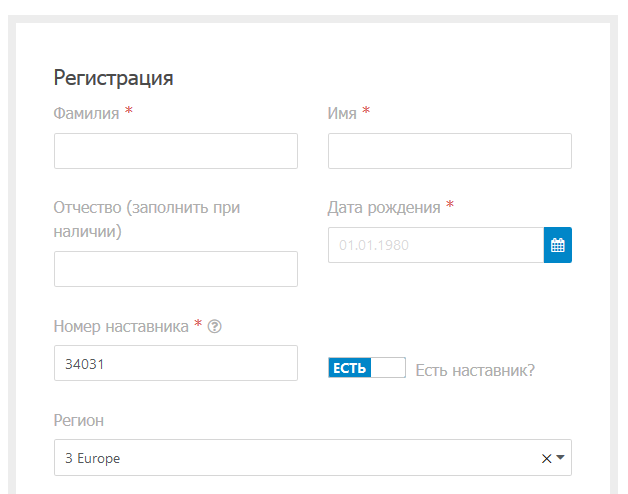This screenshot has width=628, height=494.
Task: Click the Номер наставника label
Action: pyautogui.click(x=121, y=327)
